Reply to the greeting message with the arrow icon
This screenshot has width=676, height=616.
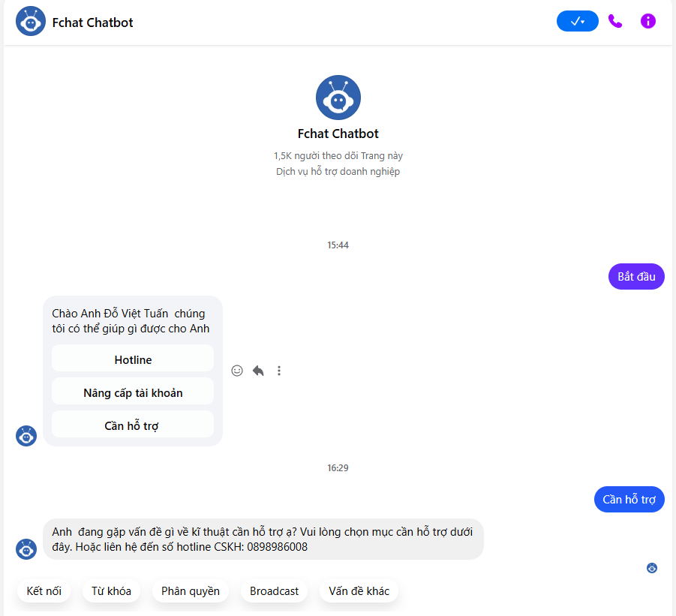tap(258, 371)
